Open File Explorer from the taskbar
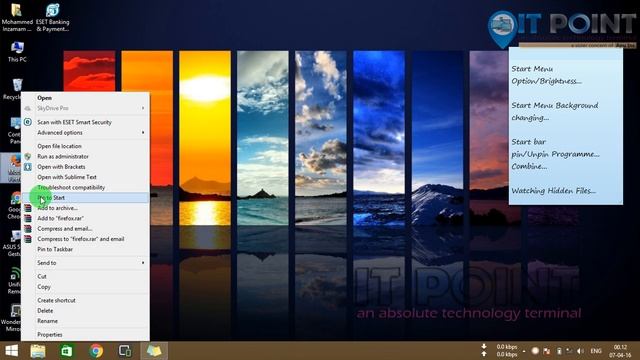The height and width of the screenshot is (360, 640). [38, 351]
